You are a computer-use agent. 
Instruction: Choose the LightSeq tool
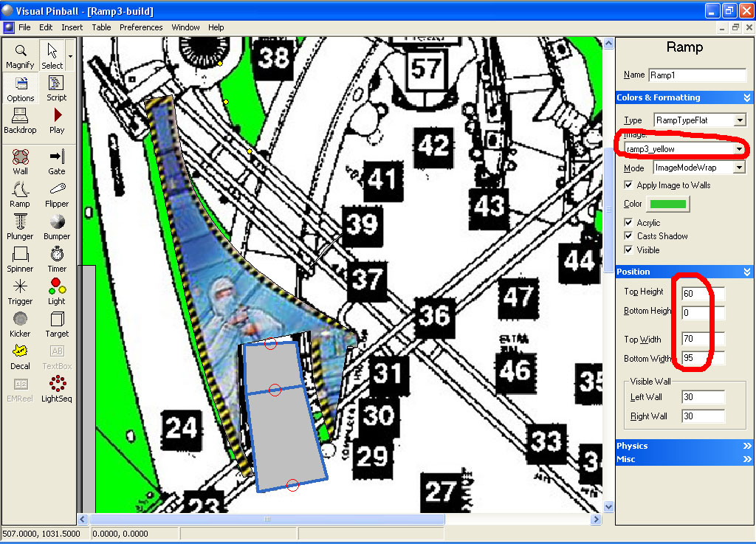point(57,388)
